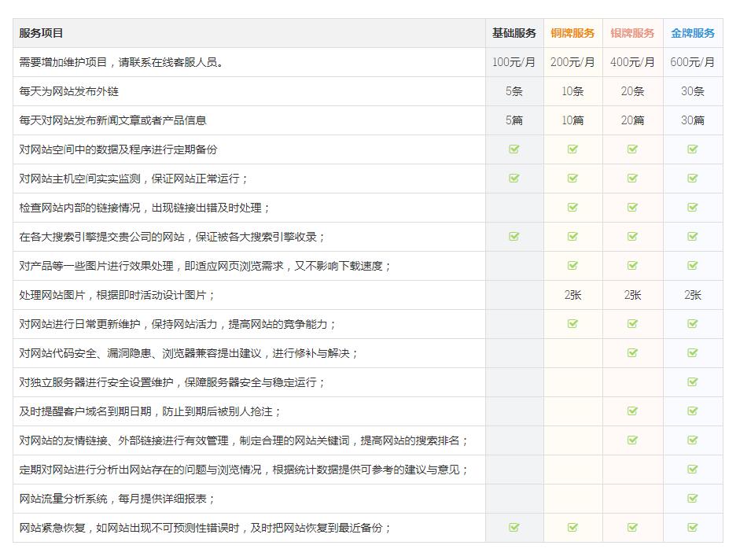This screenshot has height=560, width=740.
Task: Click the 5条 value cell
Action: point(514,91)
